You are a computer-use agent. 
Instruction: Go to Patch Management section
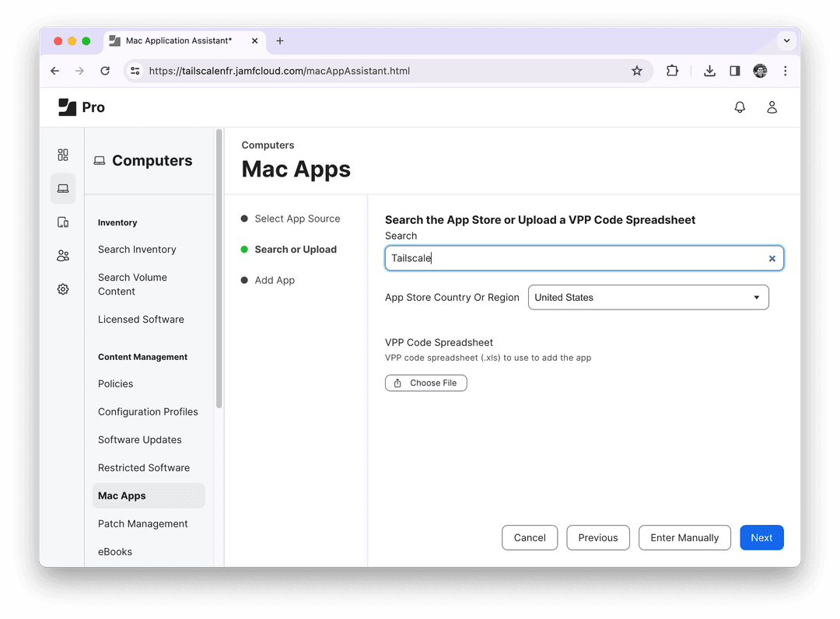click(x=143, y=523)
